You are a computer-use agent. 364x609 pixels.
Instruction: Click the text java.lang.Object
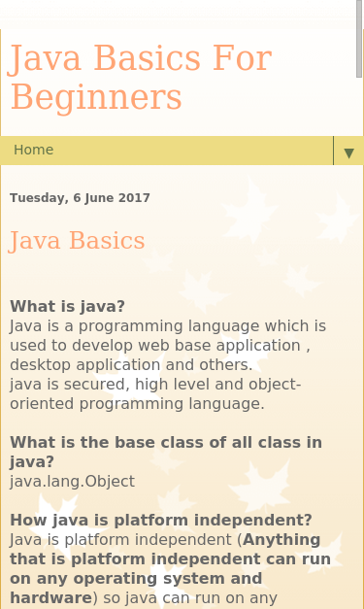click(x=72, y=481)
